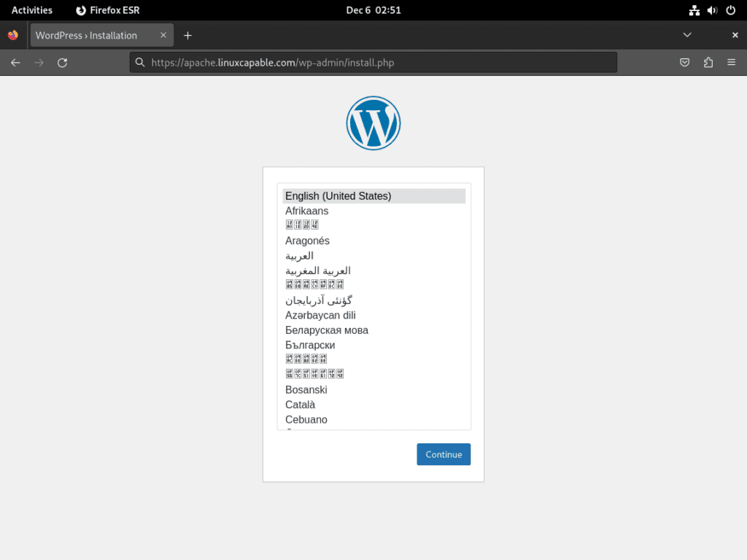
Task: Click the wired network icon in top bar
Action: (694, 10)
